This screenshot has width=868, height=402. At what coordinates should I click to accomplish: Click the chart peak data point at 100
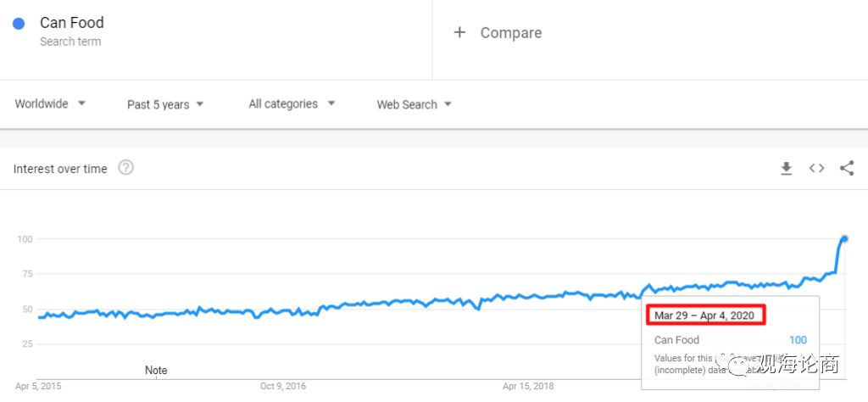pos(844,238)
